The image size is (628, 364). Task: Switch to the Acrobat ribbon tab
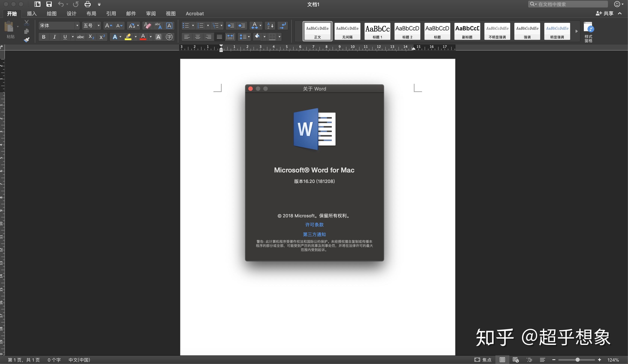(195, 13)
